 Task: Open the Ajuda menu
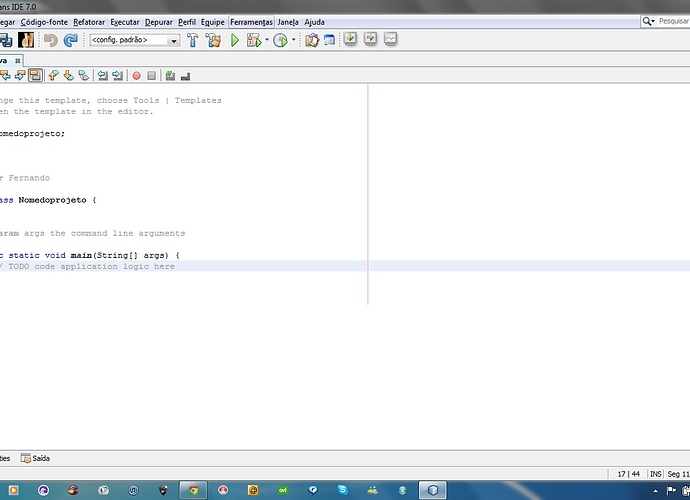(314, 22)
